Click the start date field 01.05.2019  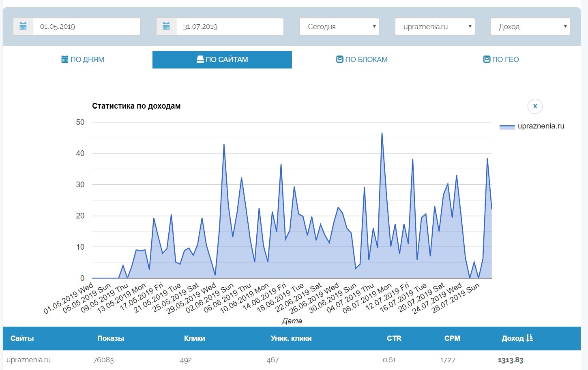tap(86, 27)
